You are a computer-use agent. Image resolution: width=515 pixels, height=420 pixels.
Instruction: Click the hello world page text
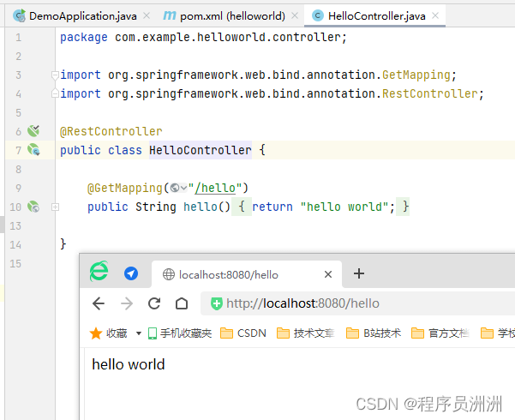(x=129, y=364)
